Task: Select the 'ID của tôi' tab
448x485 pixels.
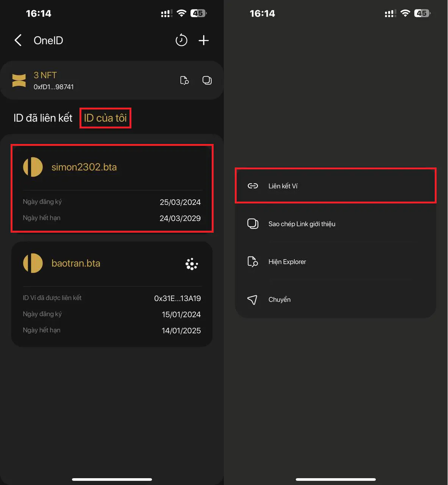Action: tap(105, 118)
